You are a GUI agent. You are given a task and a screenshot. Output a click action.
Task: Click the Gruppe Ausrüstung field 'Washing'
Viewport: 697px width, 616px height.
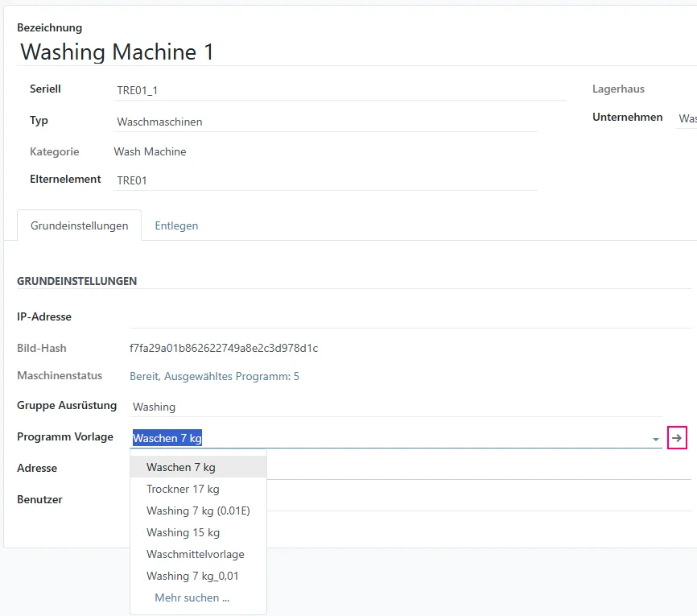[241, 406]
